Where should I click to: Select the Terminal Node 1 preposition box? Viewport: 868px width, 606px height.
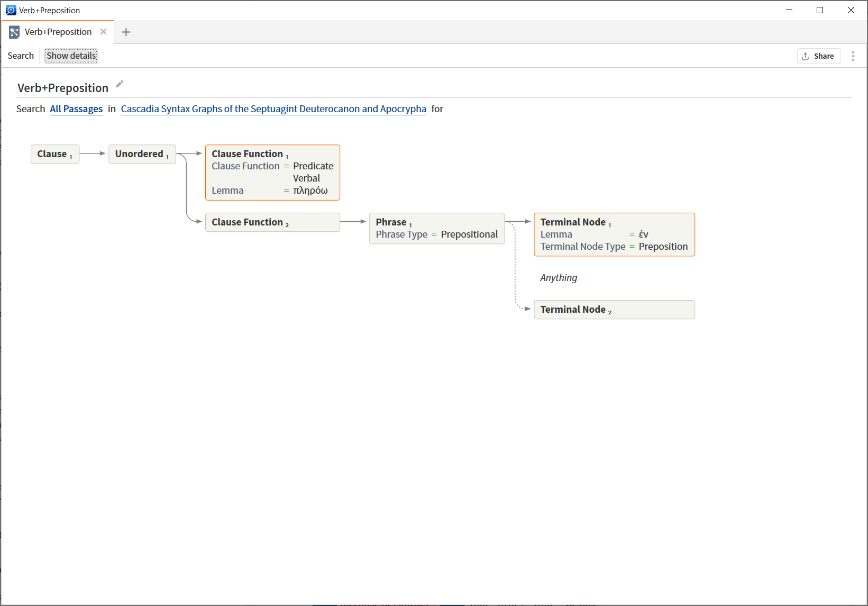[614, 234]
